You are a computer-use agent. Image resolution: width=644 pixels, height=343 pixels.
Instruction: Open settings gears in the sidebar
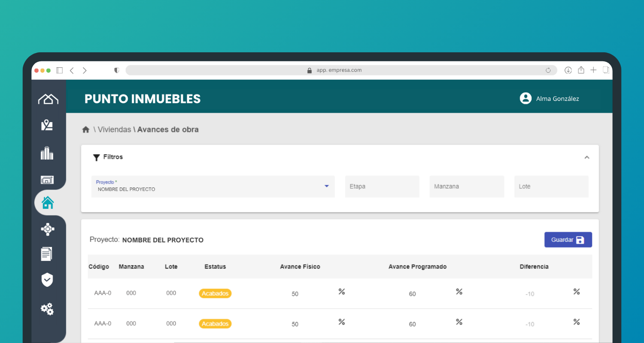pos(47,309)
